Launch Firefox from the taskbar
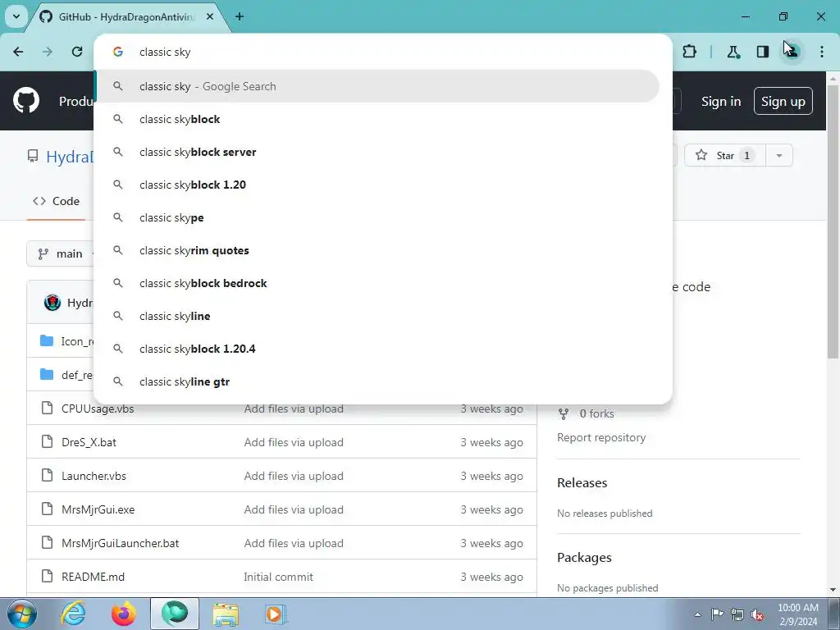Screen dimensions: 840x630 pos(124,614)
